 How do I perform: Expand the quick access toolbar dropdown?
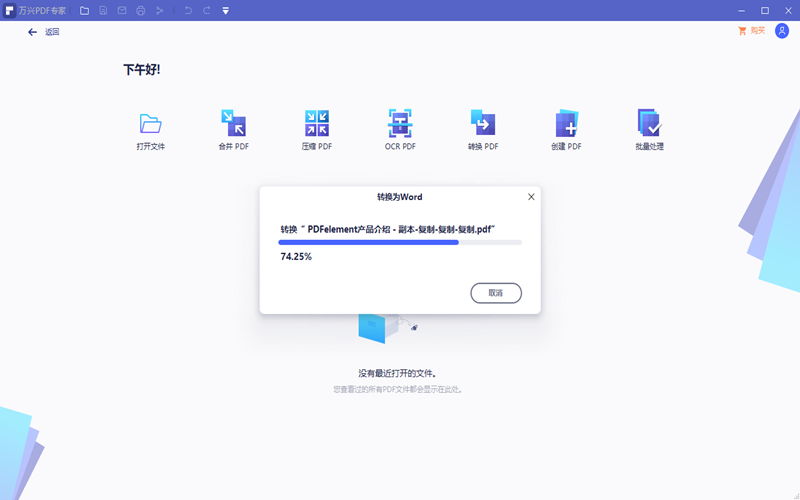pyautogui.click(x=226, y=11)
